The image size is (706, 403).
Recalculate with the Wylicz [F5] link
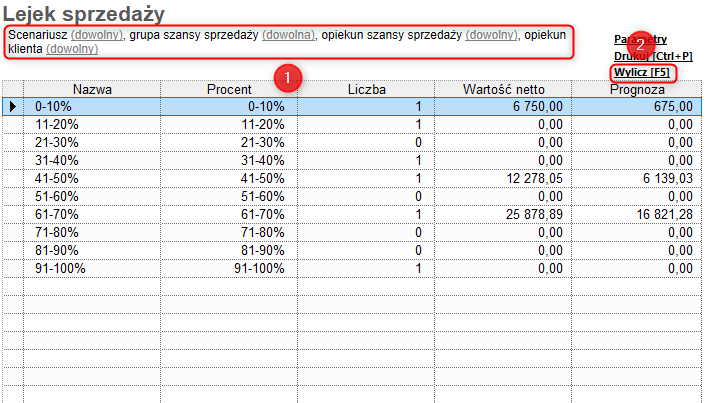[642, 73]
